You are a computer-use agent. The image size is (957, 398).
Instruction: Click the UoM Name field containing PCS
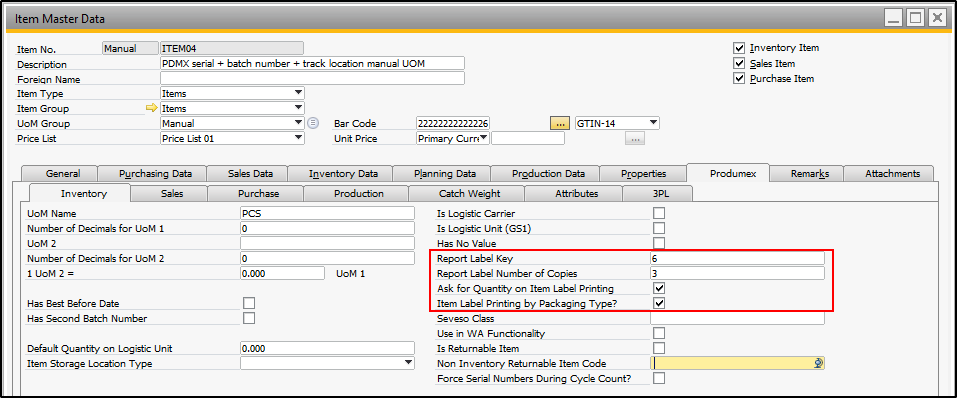click(327, 213)
